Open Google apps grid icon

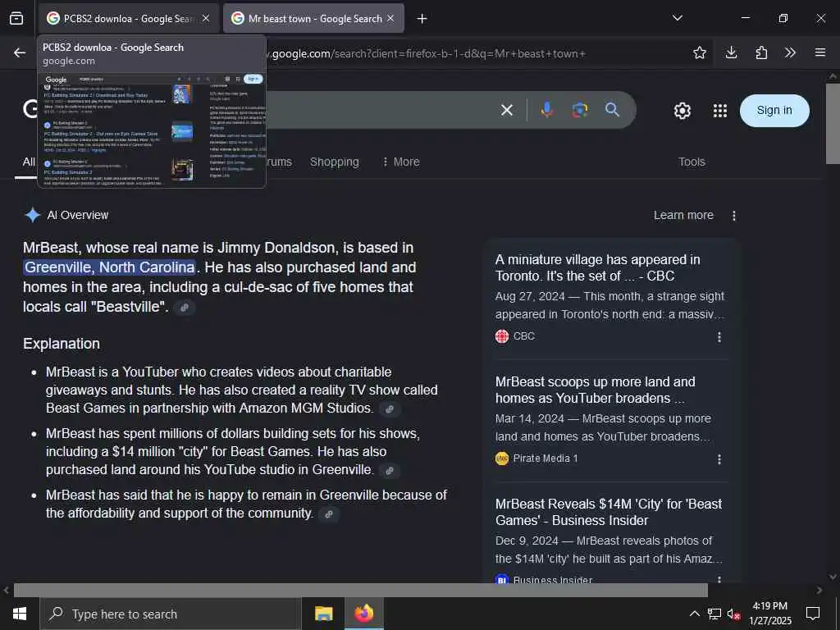[720, 111]
